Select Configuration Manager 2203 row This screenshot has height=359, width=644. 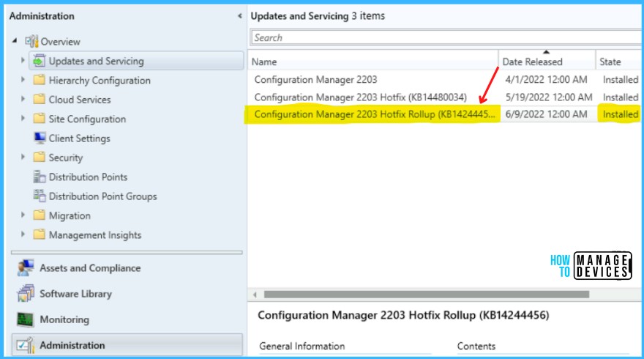coord(445,80)
